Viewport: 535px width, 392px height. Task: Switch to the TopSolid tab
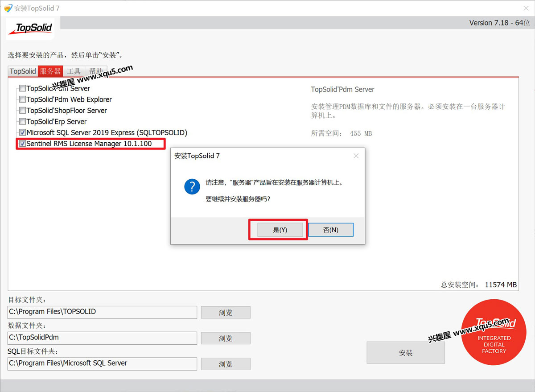click(23, 71)
